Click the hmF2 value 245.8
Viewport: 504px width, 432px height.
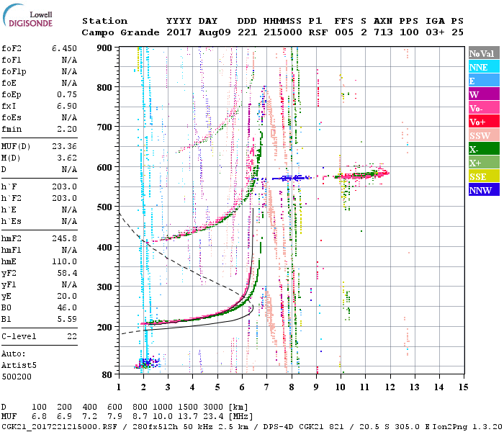63,238
